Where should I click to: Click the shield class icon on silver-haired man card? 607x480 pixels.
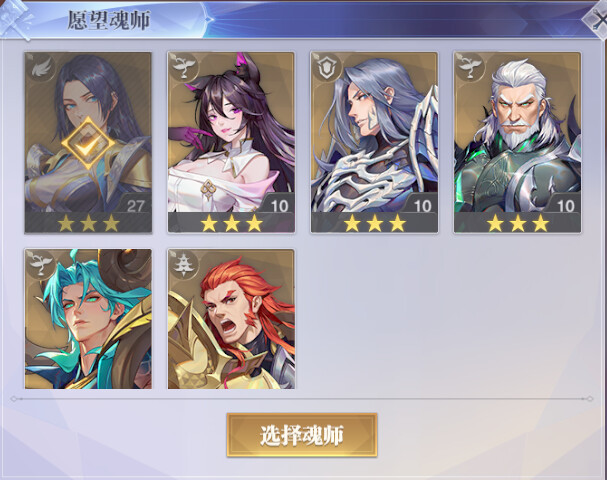327,69
